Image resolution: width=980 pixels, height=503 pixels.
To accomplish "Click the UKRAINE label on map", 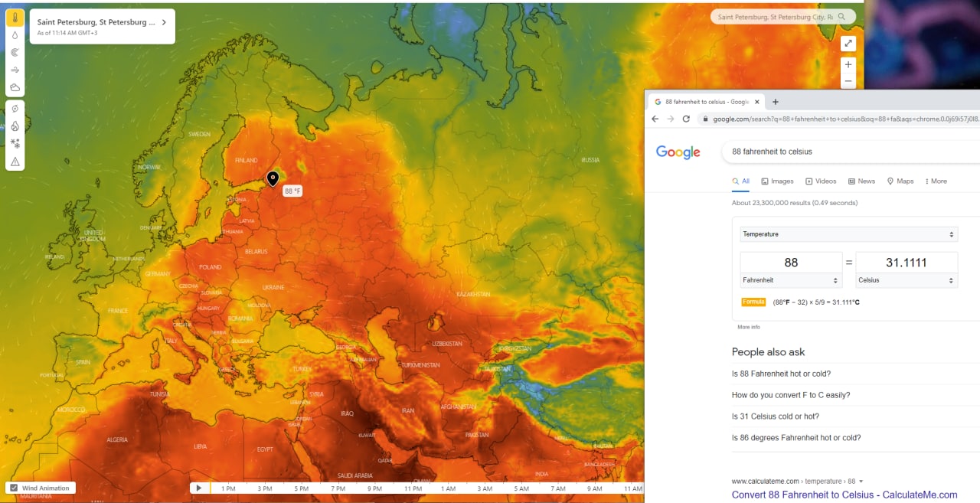I will point(273,287).
